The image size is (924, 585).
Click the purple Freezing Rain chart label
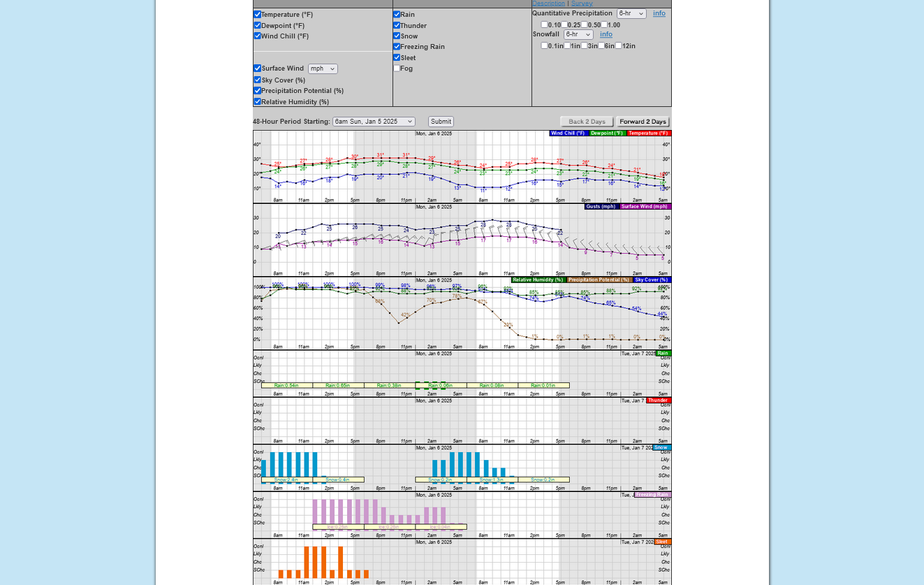coord(652,495)
